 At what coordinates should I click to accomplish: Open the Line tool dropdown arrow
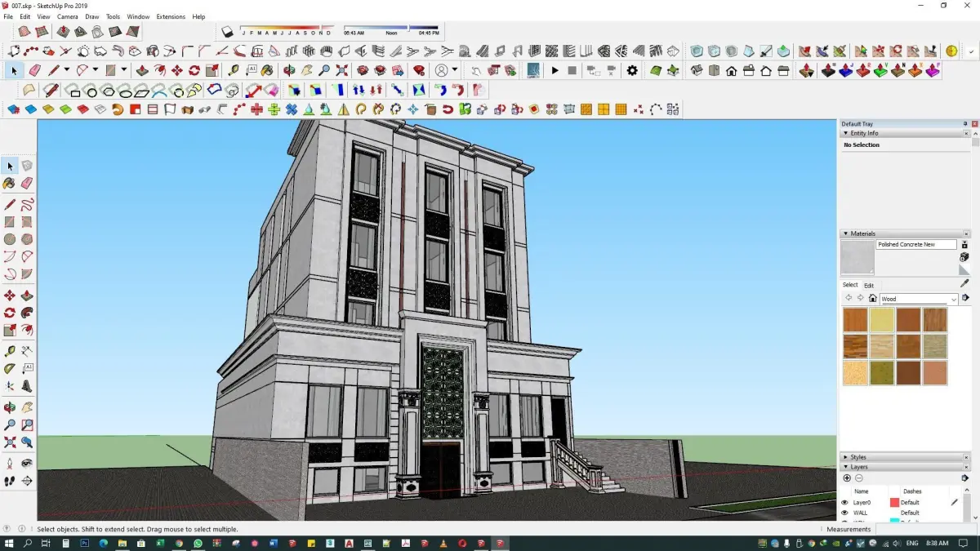pos(66,70)
